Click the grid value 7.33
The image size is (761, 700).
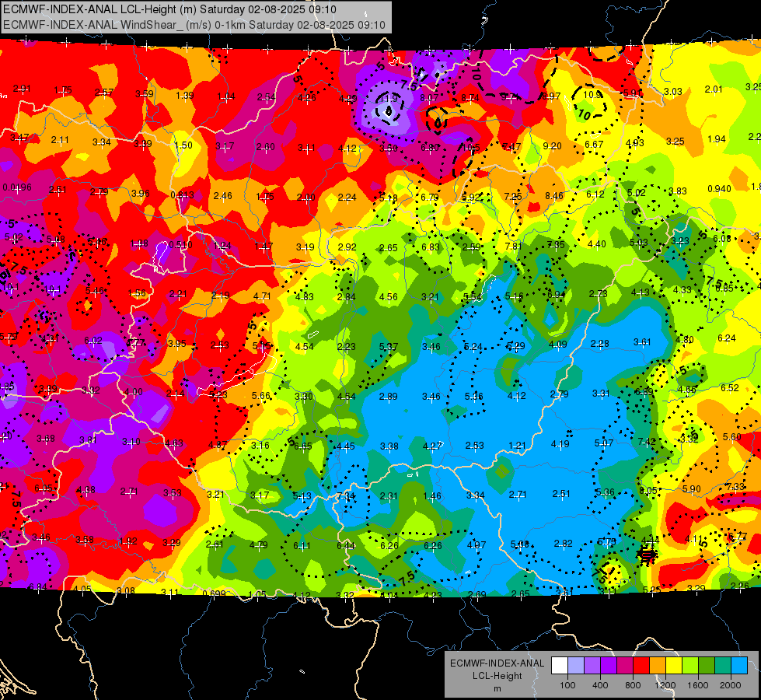(x=735, y=486)
